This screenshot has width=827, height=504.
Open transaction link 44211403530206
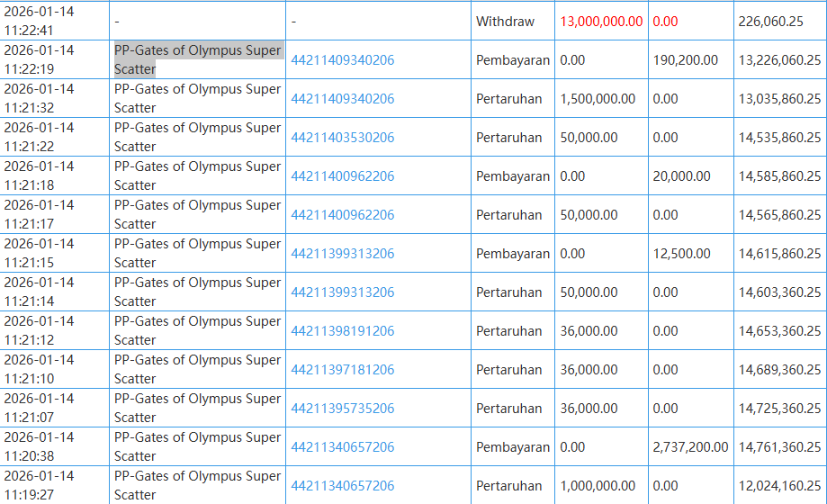pyautogui.click(x=342, y=138)
